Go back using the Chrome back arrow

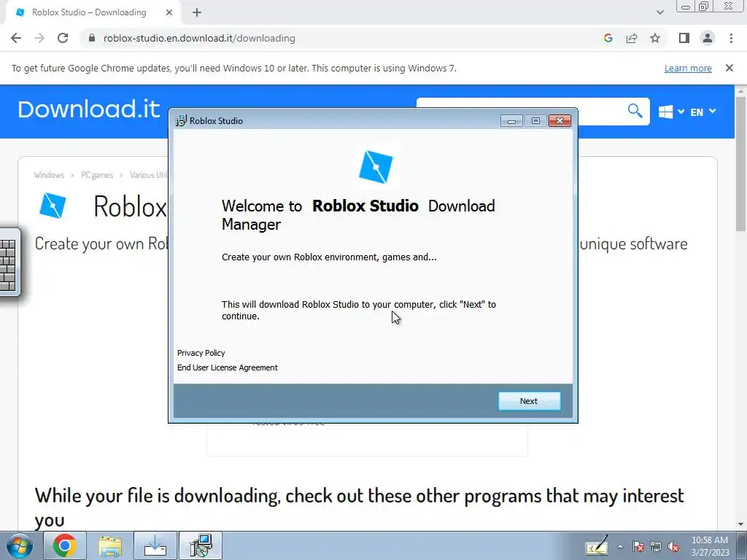(x=16, y=38)
